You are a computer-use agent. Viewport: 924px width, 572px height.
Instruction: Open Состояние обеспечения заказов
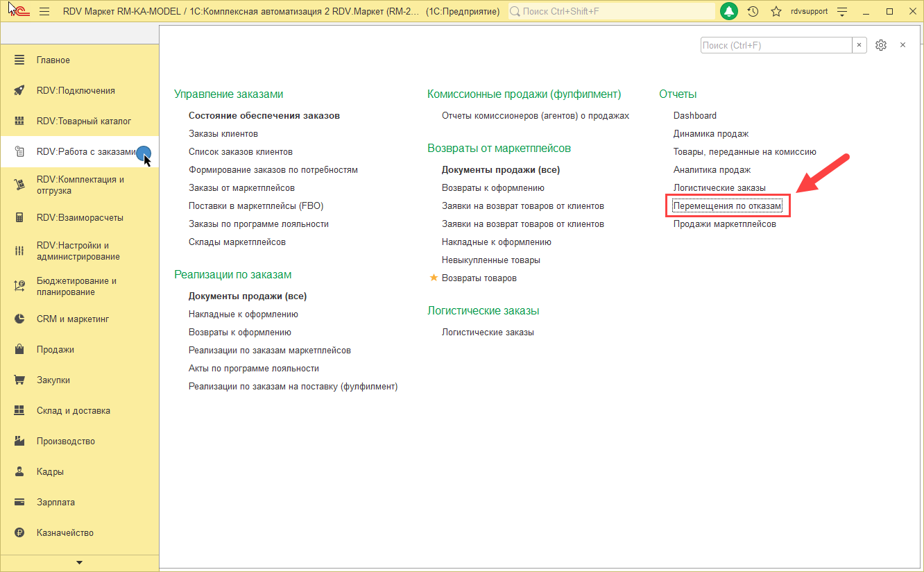(x=264, y=116)
